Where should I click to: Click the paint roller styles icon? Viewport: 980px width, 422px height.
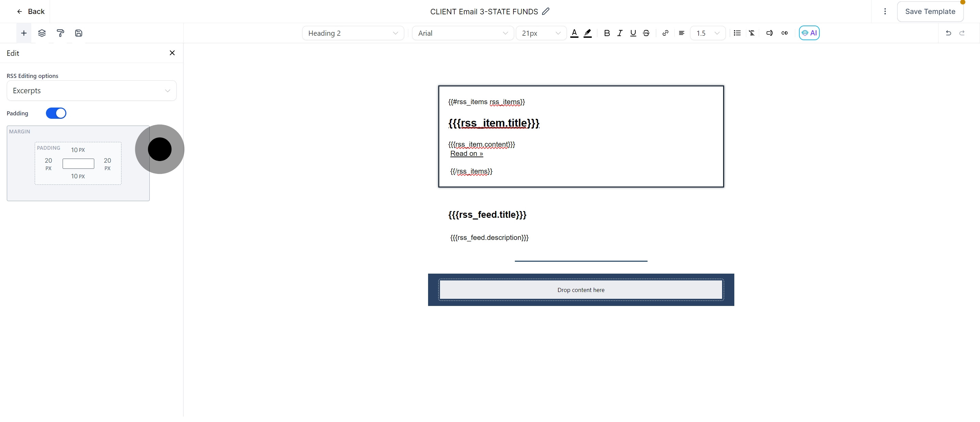tap(60, 33)
